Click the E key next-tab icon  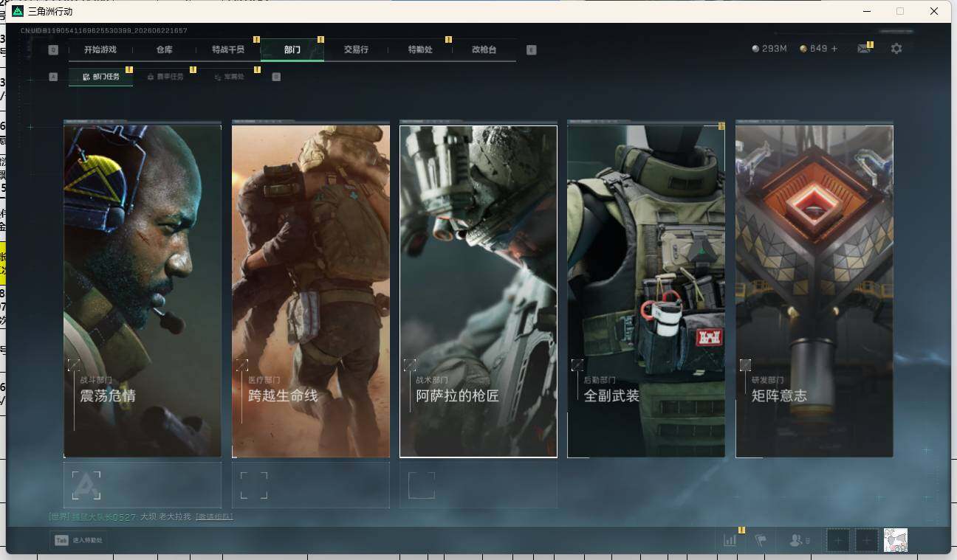(x=531, y=50)
